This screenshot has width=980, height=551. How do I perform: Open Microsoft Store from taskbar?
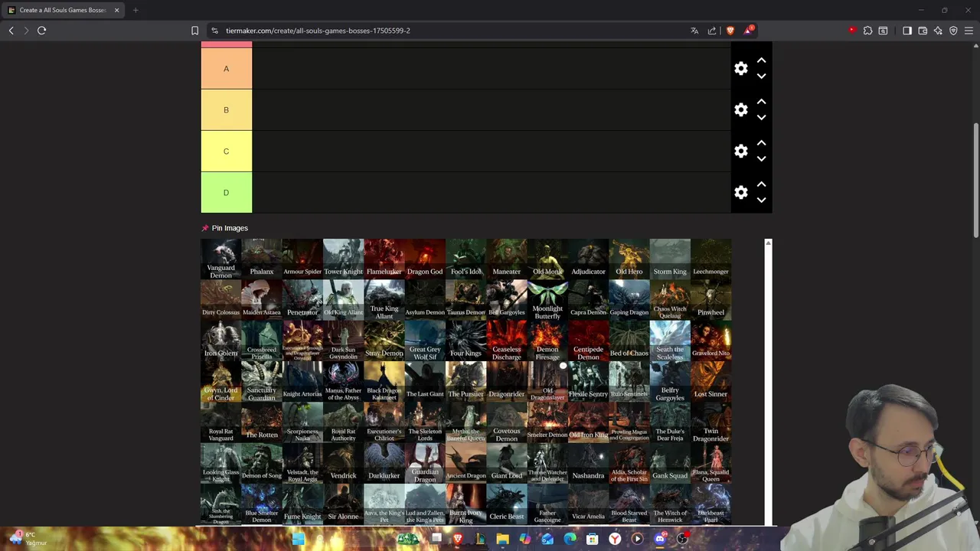point(592,539)
